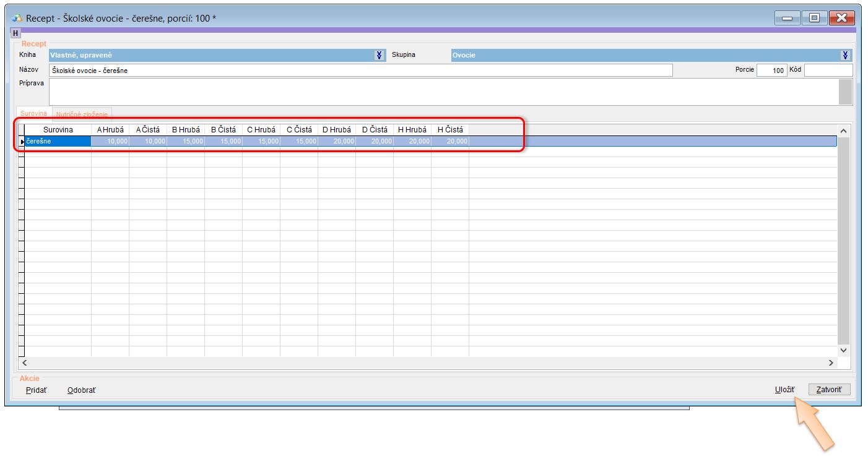Click the small H button below the title bar
Image resolution: width=868 pixels, height=459 pixels.
(x=15, y=33)
